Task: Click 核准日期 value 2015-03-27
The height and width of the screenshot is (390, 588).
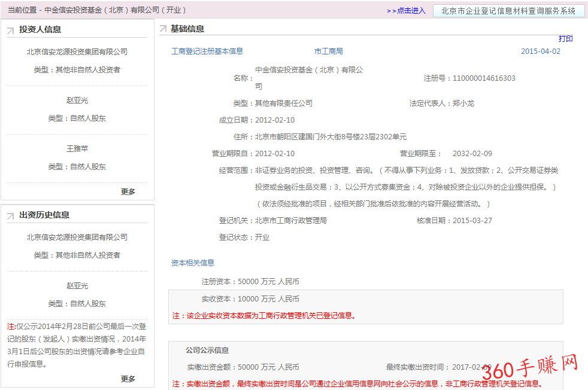Action: (x=472, y=221)
